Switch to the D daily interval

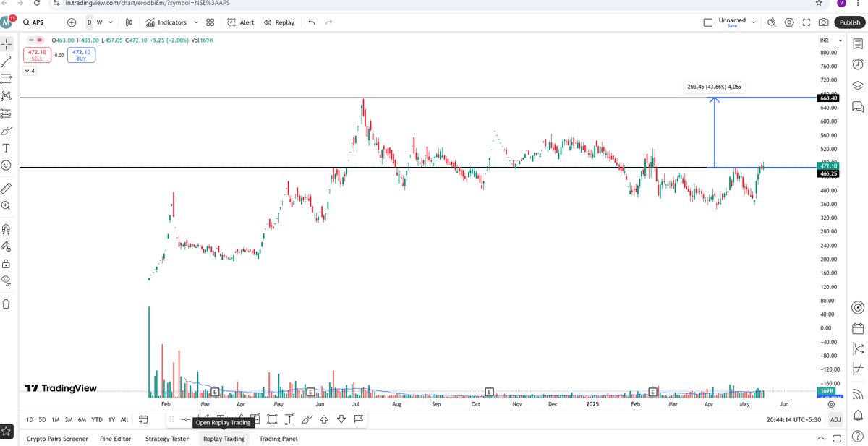coord(89,22)
